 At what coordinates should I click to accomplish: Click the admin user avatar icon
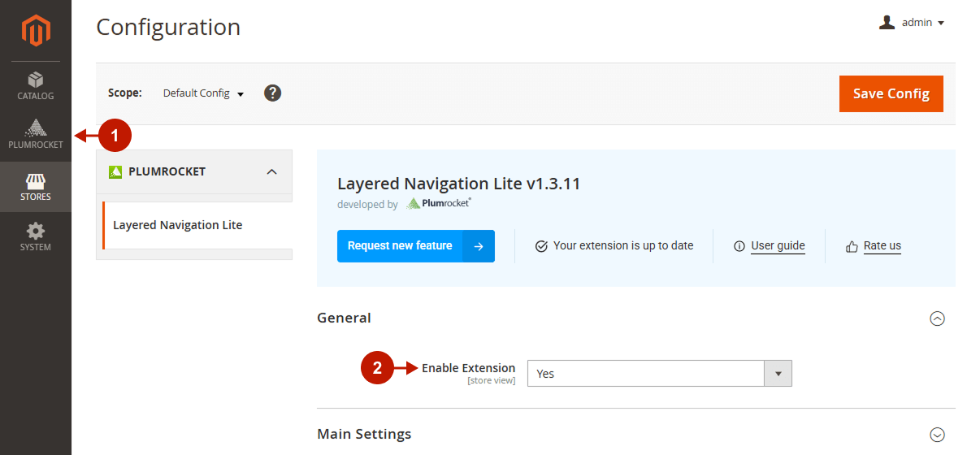click(887, 23)
